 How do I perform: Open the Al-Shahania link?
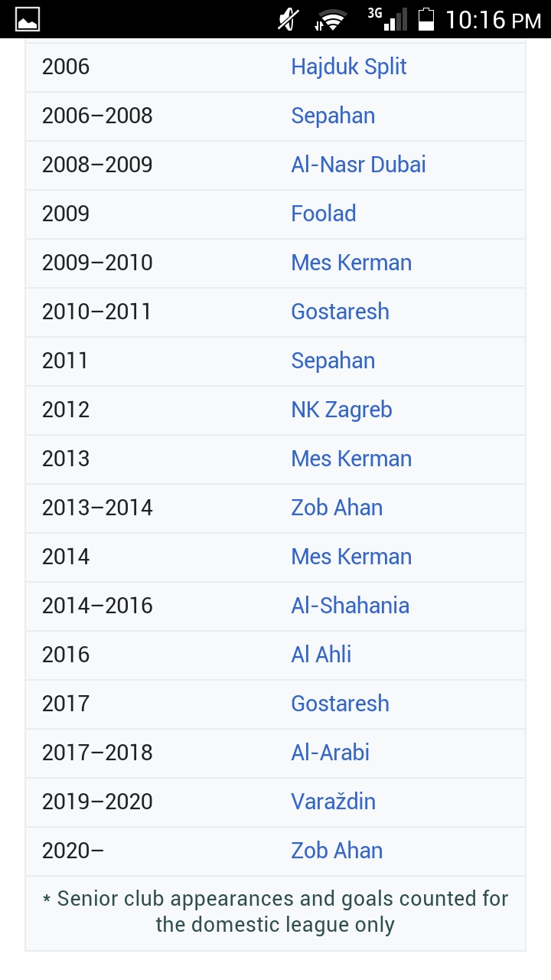tap(350, 606)
